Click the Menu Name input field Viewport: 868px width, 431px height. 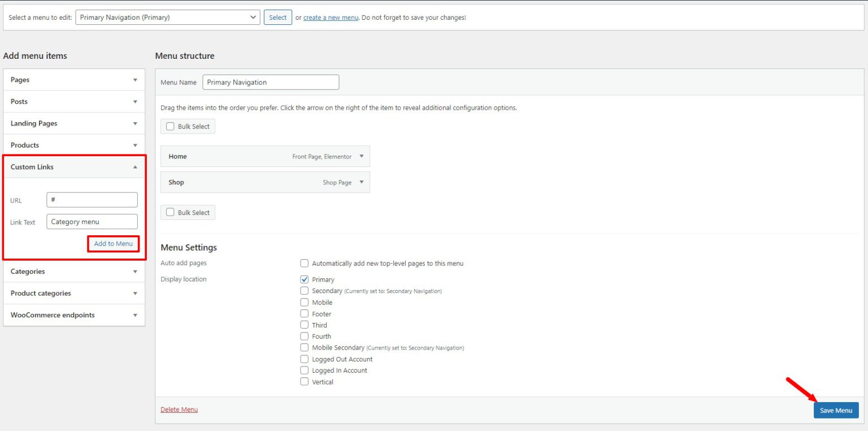(x=271, y=81)
